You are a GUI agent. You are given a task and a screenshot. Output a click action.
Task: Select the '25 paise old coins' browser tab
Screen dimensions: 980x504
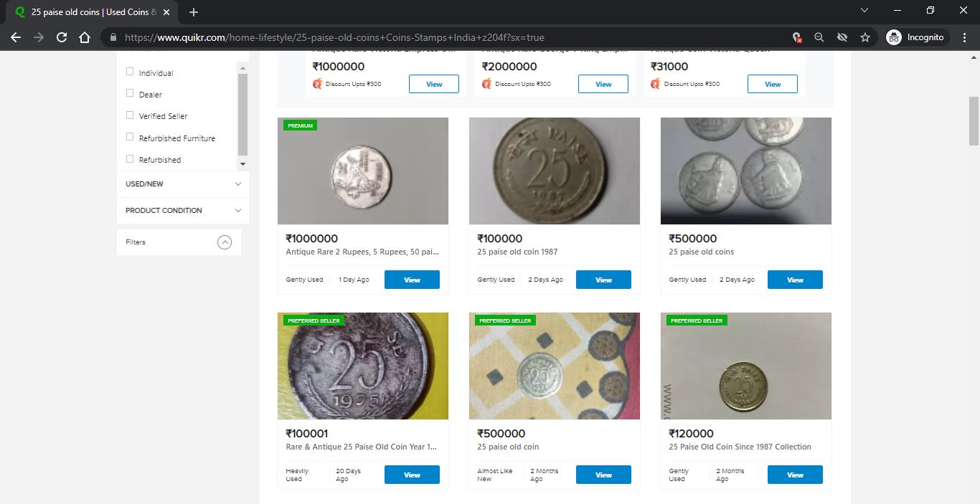click(86, 11)
